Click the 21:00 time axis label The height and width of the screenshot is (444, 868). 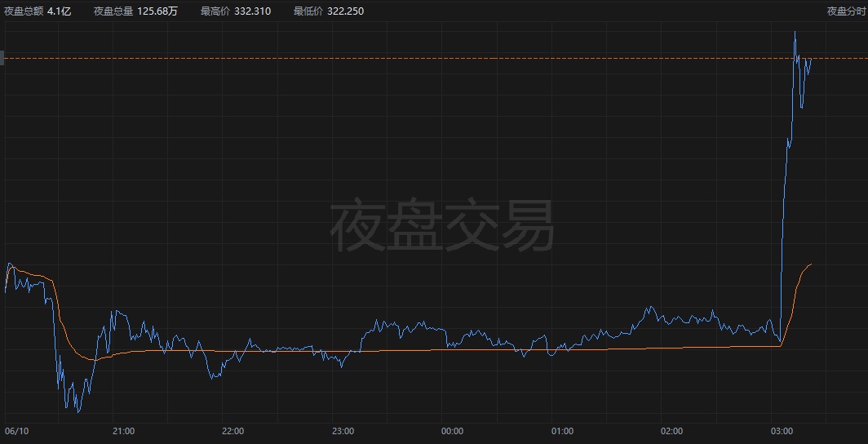[x=123, y=431]
